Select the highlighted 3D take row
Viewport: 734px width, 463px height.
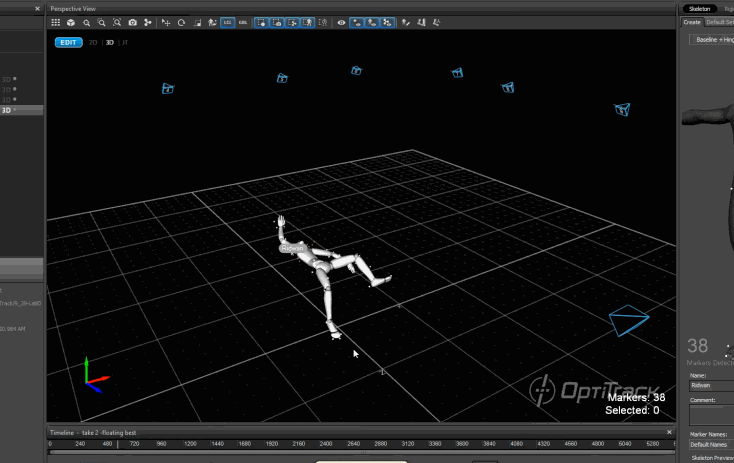pos(22,110)
